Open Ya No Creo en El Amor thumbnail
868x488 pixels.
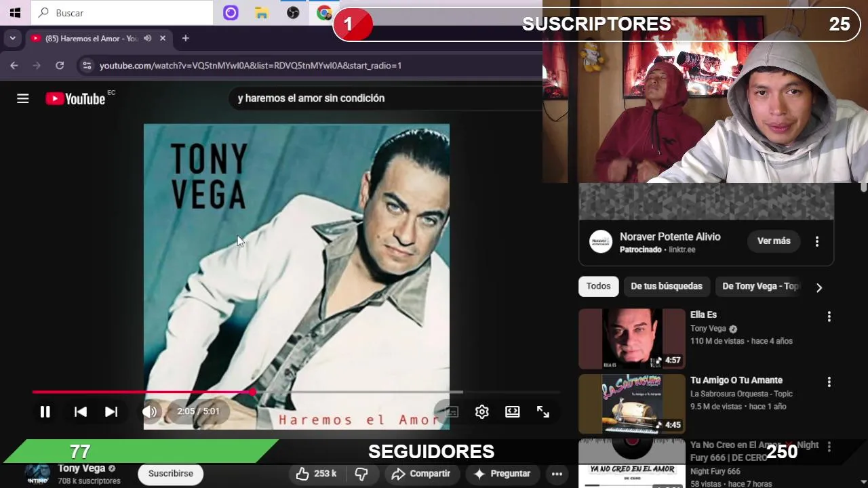[x=632, y=464]
